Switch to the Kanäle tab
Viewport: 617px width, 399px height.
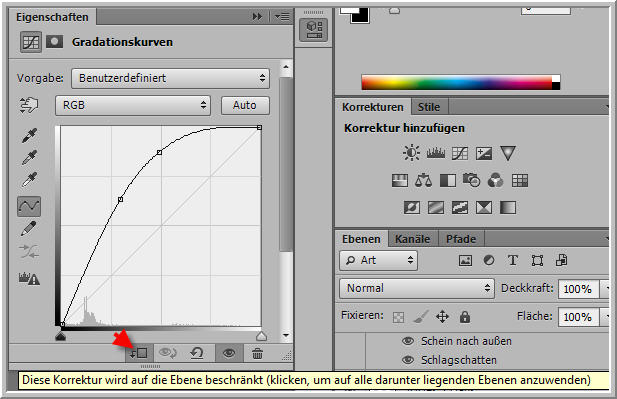coord(412,239)
